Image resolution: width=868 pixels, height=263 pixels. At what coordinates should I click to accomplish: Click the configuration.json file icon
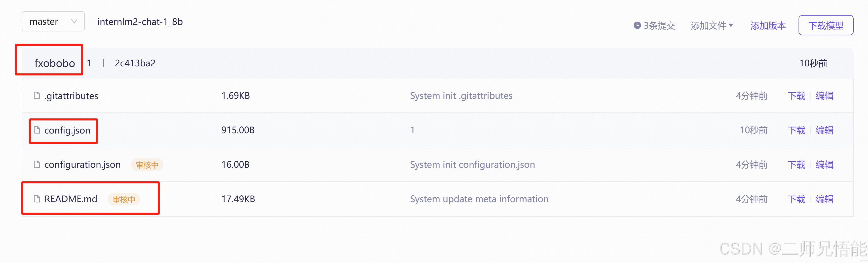pos(37,164)
